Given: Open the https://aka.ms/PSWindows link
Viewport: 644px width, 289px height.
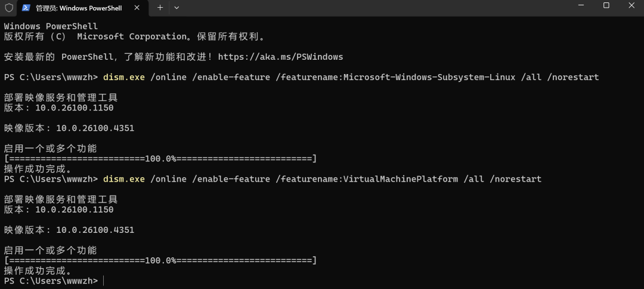Looking at the screenshot, I should pyautogui.click(x=280, y=57).
